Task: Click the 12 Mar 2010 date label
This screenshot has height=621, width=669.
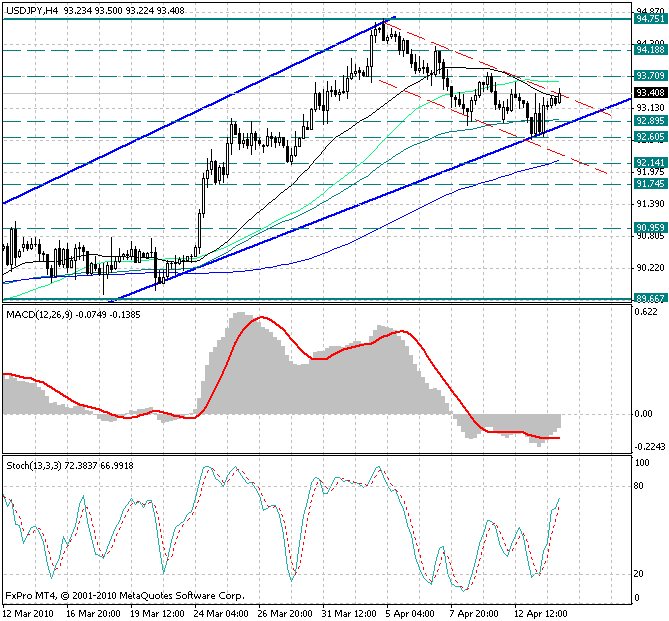Action: 28,614
